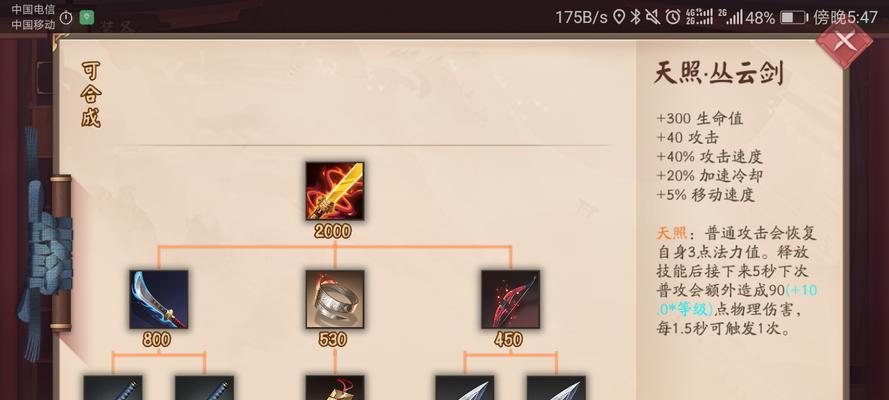Tap the leftmost bottom-row sword component

click(x=113, y=388)
